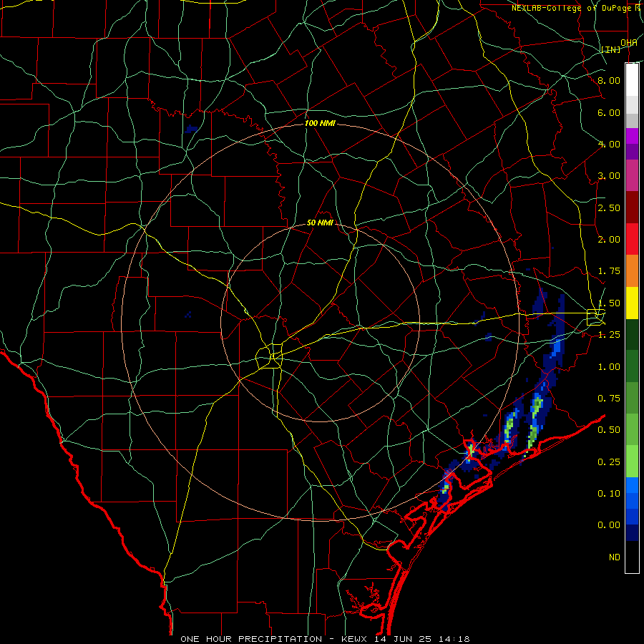Select the 1.75 legend value

pos(609,271)
